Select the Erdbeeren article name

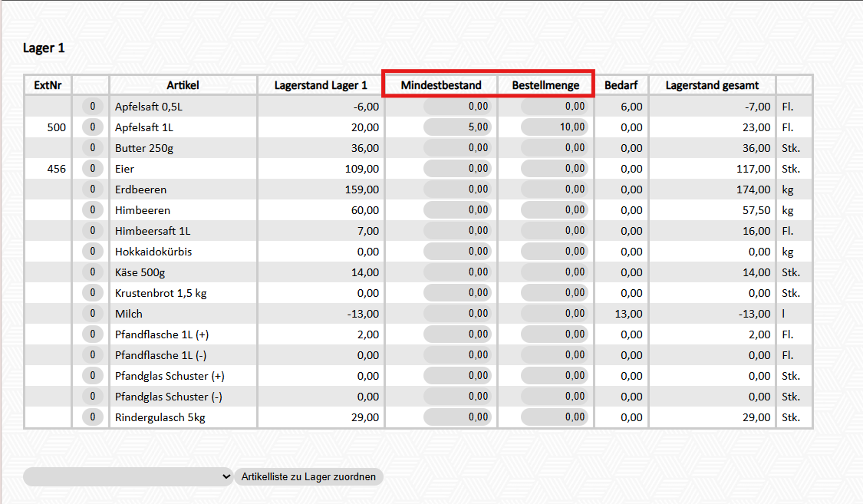[x=141, y=189]
